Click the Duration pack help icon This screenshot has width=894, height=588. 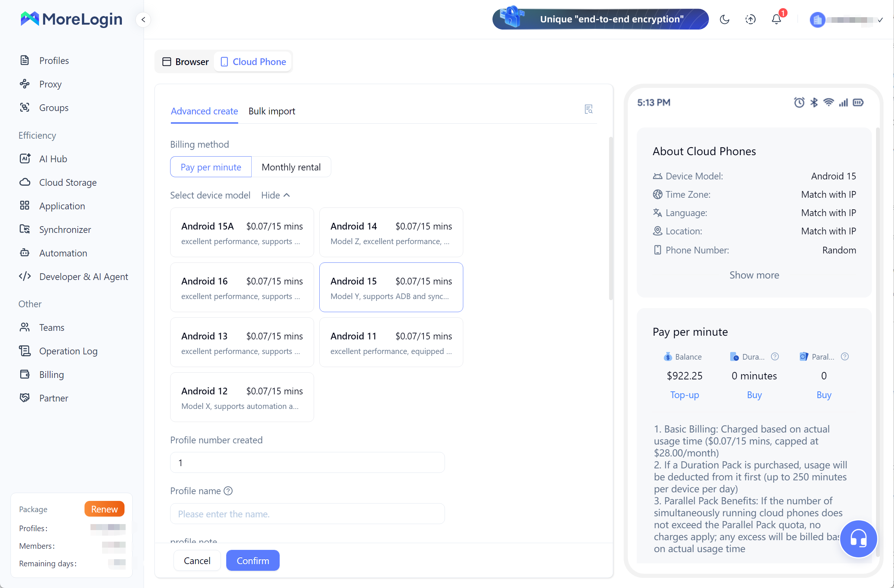tap(775, 357)
